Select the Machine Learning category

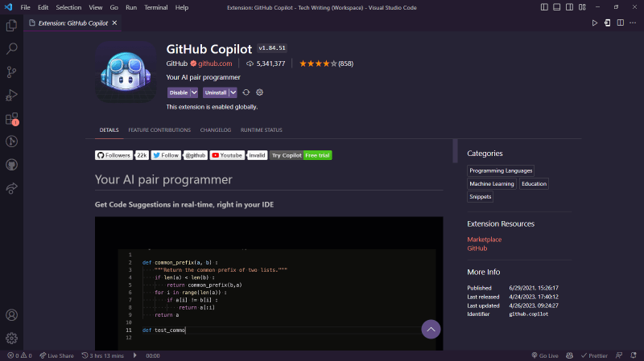[492, 184]
